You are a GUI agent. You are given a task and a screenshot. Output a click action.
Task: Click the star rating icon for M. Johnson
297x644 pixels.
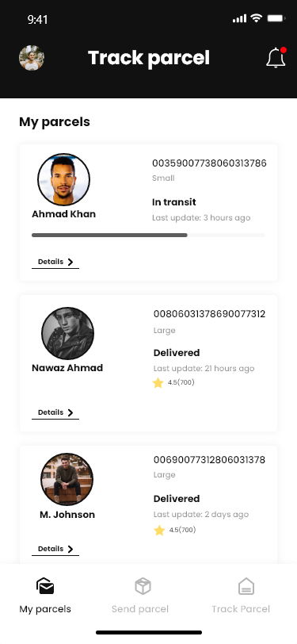(x=159, y=531)
